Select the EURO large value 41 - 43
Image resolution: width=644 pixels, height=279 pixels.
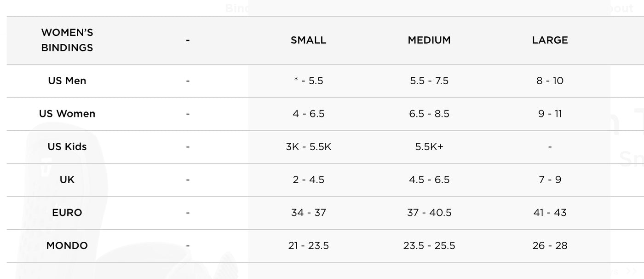[550, 213]
